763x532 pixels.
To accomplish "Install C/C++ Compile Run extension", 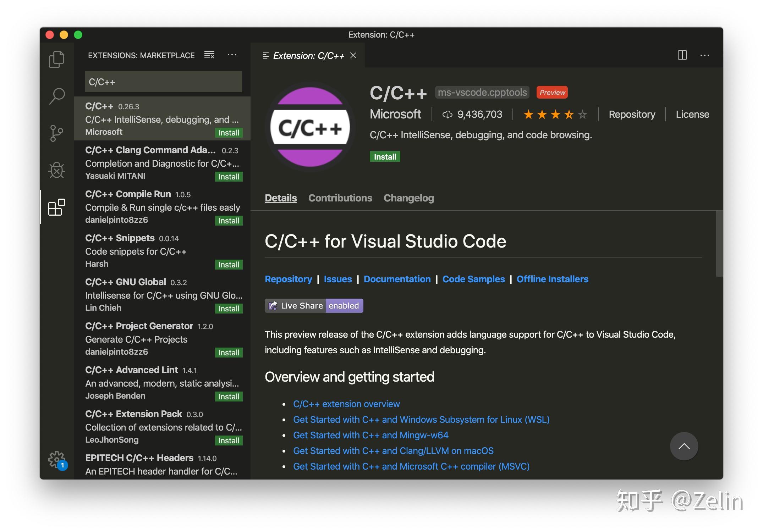I will (229, 221).
